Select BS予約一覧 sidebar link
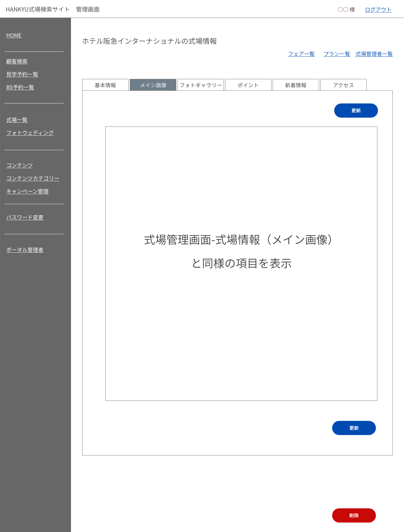The image size is (404, 532). (x=20, y=87)
